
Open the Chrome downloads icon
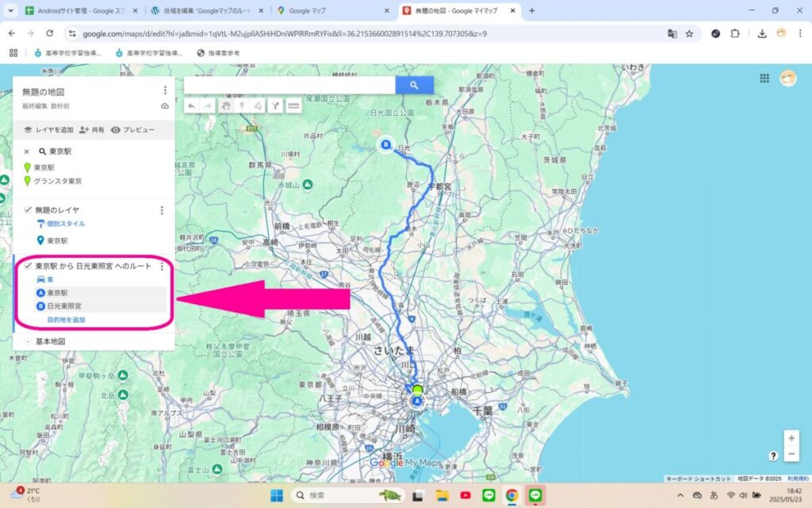click(762, 33)
